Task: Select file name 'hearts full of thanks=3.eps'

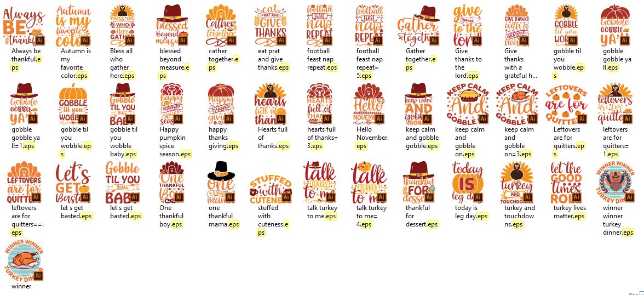Action: [x=323, y=138]
